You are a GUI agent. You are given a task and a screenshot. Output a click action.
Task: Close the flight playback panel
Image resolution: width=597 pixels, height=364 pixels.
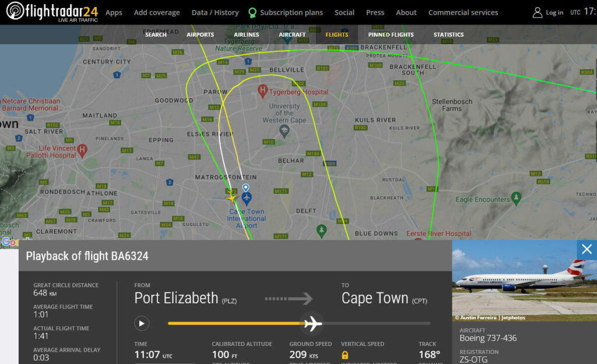587,249
